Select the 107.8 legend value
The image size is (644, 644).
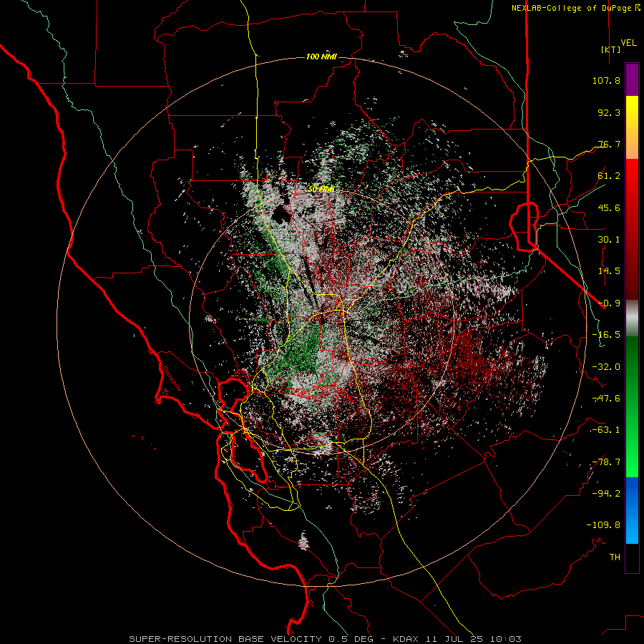click(x=606, y=80)
